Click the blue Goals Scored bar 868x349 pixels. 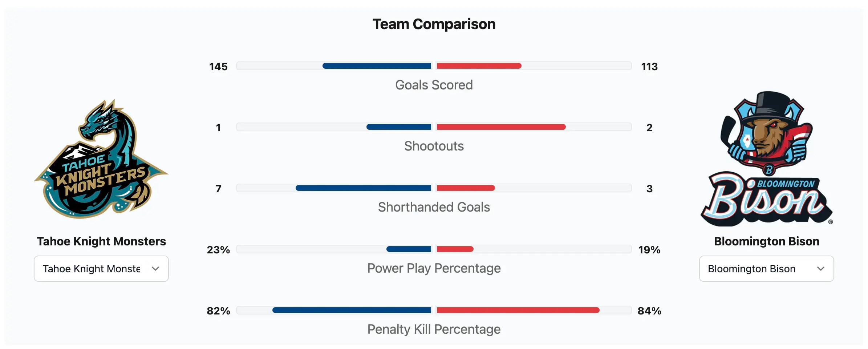[x=377, y=66]
